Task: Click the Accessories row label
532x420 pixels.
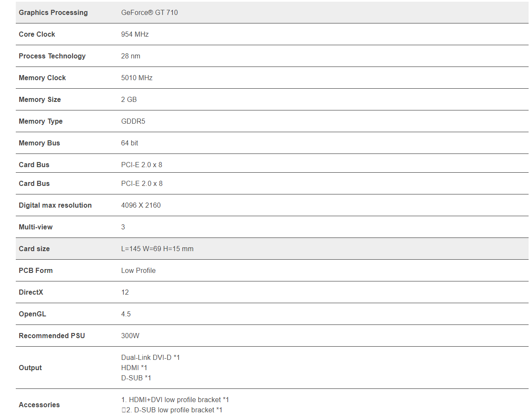Action: 39,405
